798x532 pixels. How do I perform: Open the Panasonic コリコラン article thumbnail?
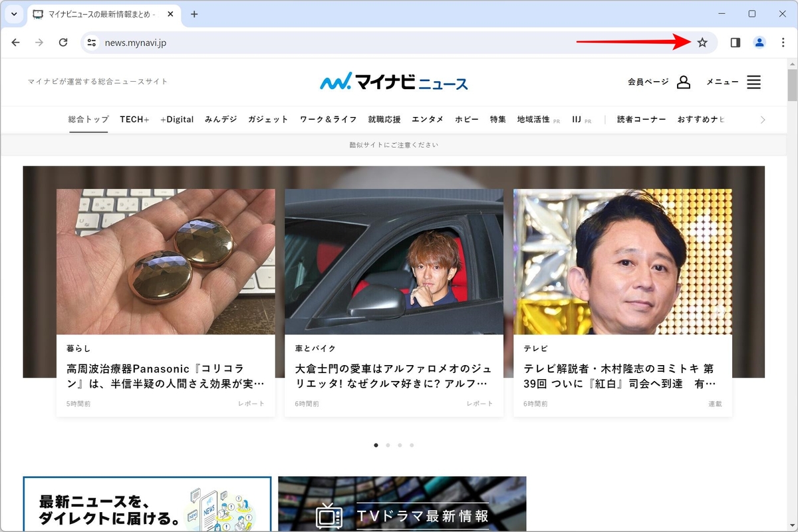(x=166, y=261)
